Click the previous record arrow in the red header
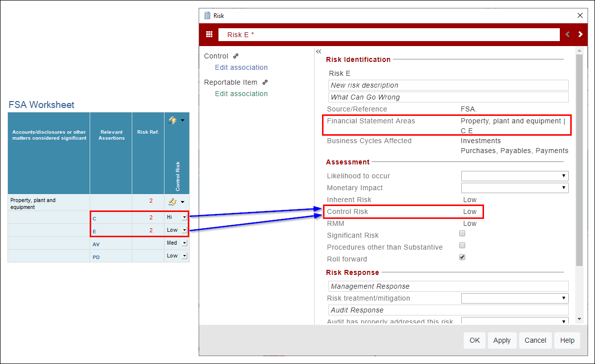 567,34
